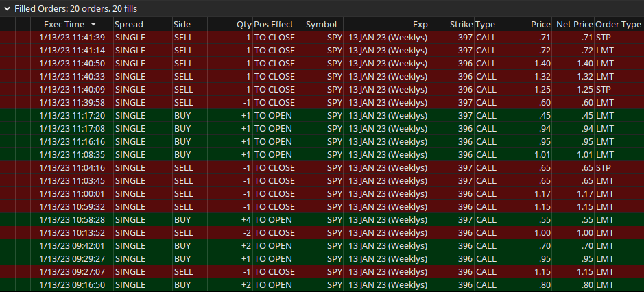
Task: Click the 1.17 value in the Net Price column
Action: click(x=585, y=193)
